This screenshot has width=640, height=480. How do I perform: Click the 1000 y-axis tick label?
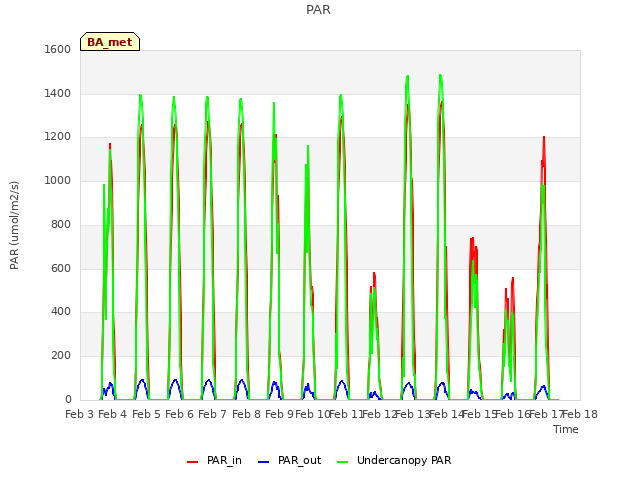tap(58, 180)
